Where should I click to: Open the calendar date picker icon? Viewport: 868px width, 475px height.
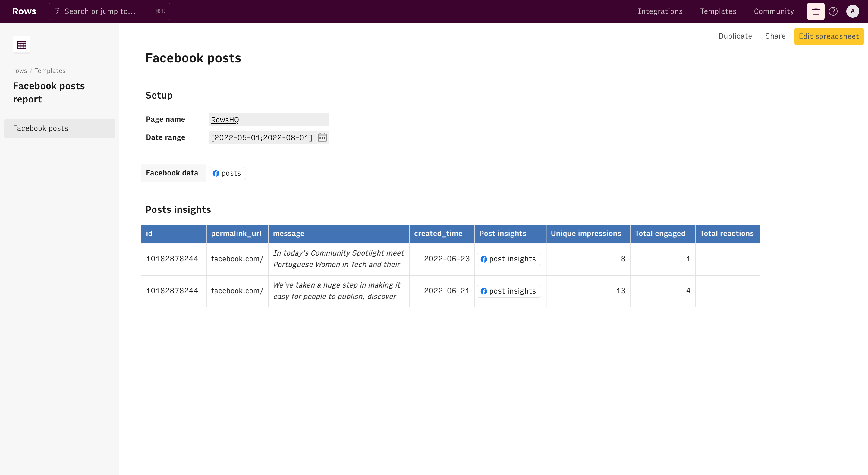click(322, 137)
